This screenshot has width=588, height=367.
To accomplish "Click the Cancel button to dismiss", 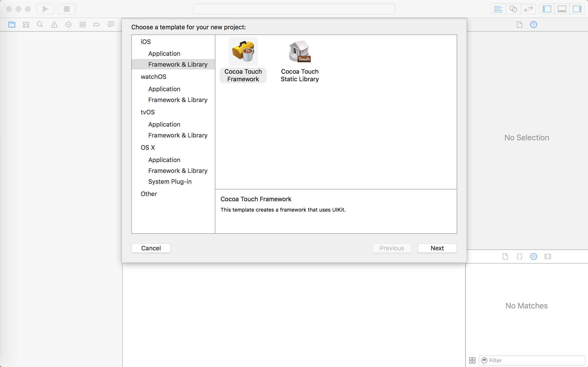I will pyautogui.click(x=151, y=248).
